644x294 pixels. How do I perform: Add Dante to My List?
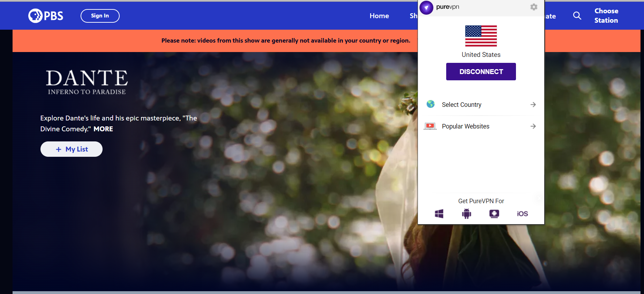coord(72,149)
